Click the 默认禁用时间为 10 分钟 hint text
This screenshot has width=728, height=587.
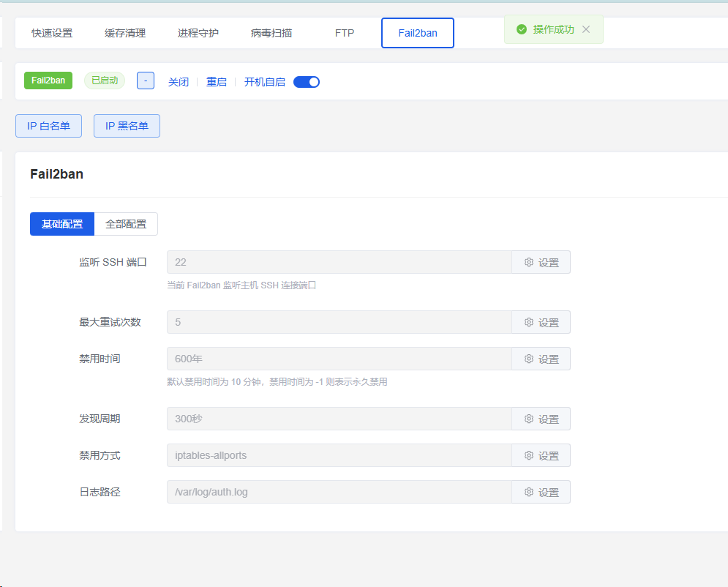(x=277, y=382)
